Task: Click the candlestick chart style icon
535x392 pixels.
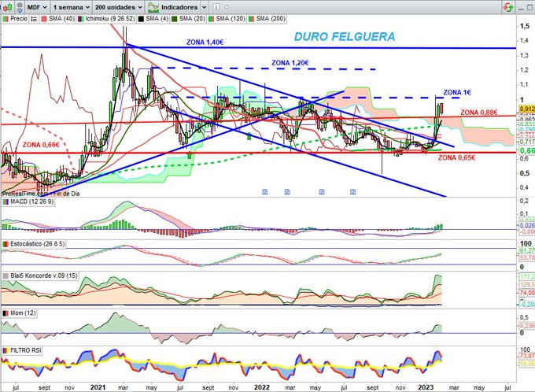Action: (8, 7)
